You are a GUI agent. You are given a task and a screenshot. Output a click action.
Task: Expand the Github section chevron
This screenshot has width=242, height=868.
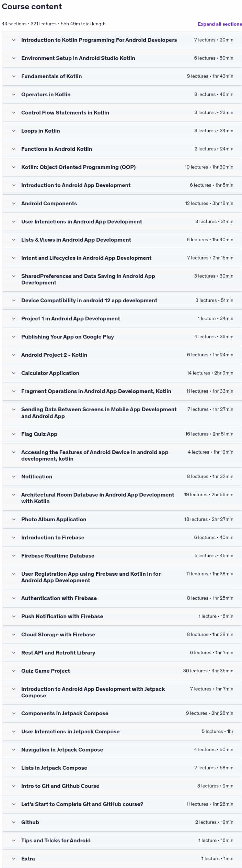pos(14,822)
